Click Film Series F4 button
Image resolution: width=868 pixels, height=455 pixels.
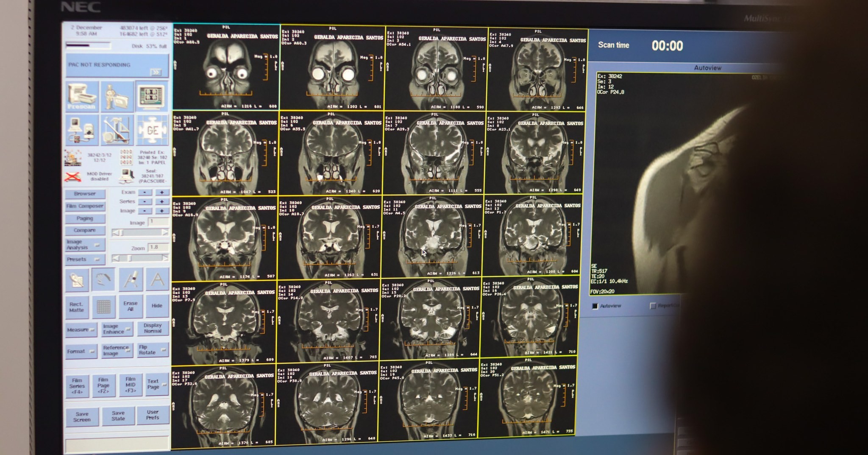(77, 386)
